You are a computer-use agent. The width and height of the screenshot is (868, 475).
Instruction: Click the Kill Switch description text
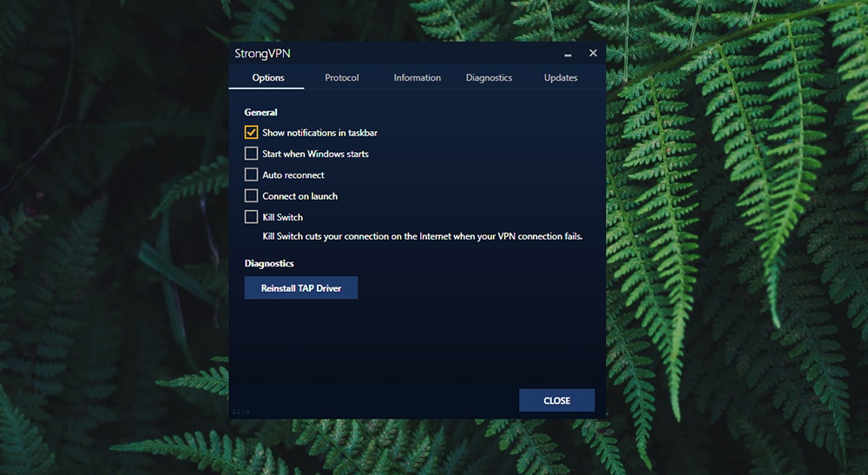tap(423, 236)
